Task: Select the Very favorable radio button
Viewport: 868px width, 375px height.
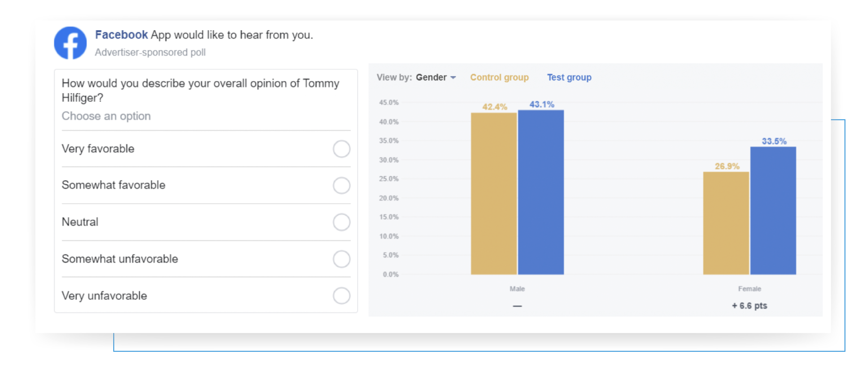Action: [341, 149]
